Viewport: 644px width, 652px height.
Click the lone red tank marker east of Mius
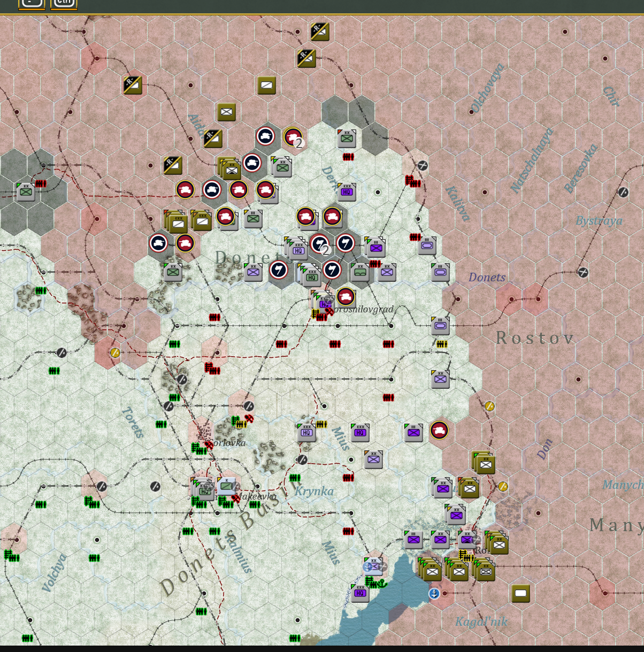439,430
